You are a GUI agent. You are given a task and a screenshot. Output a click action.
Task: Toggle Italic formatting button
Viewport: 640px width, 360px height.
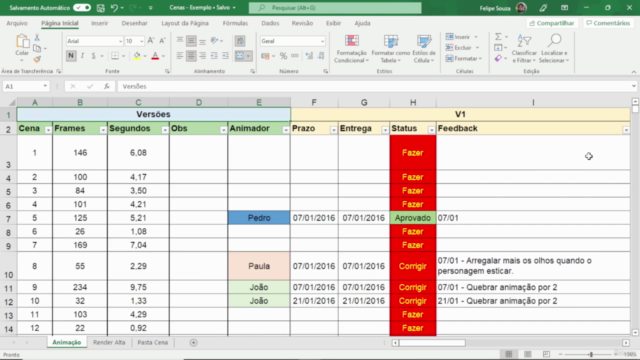[82, 56]
